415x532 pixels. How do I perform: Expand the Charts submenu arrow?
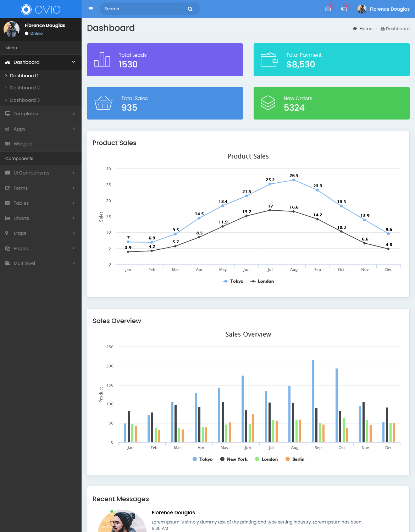(74, 218)
